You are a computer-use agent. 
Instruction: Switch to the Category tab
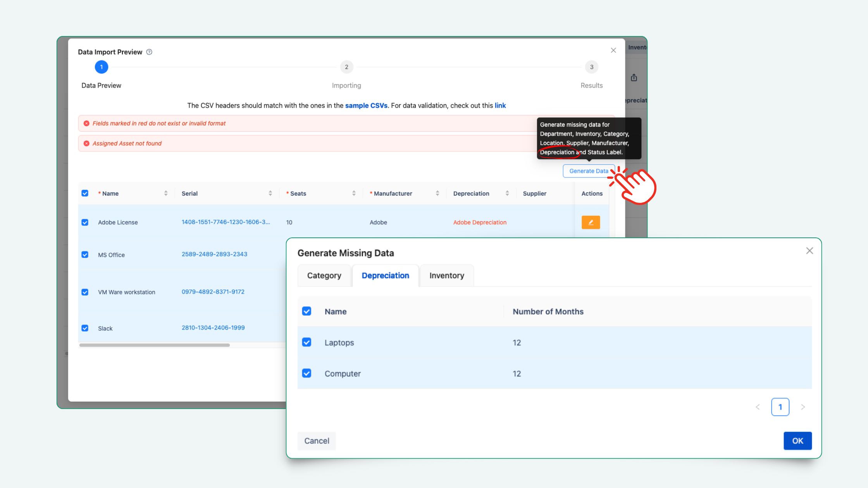pos(324,275)
